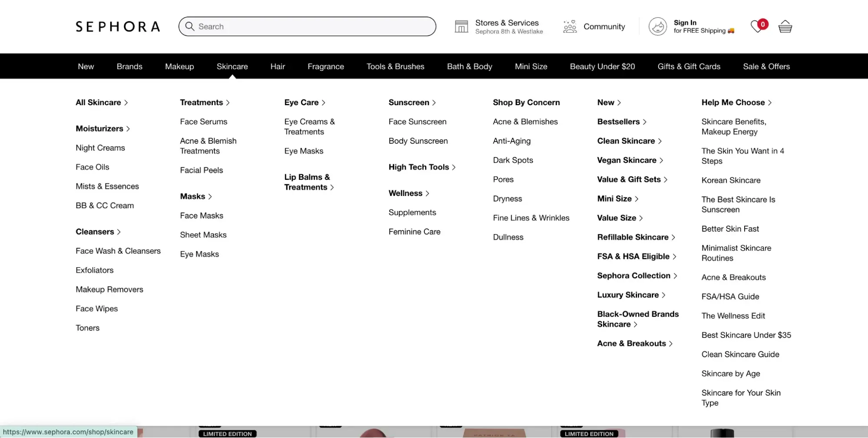Go to Supplements
Screen dimensions: 868x438
click(x=412, y=212)
